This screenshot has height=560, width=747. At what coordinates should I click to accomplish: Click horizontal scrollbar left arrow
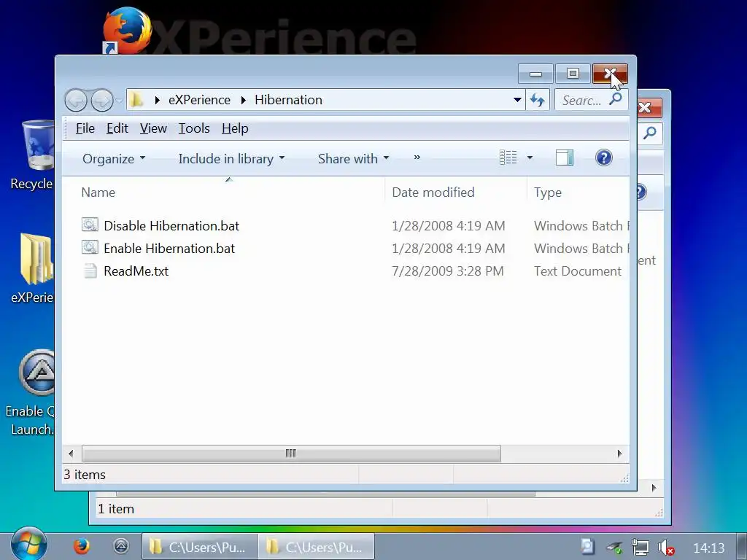click(71, 454)
